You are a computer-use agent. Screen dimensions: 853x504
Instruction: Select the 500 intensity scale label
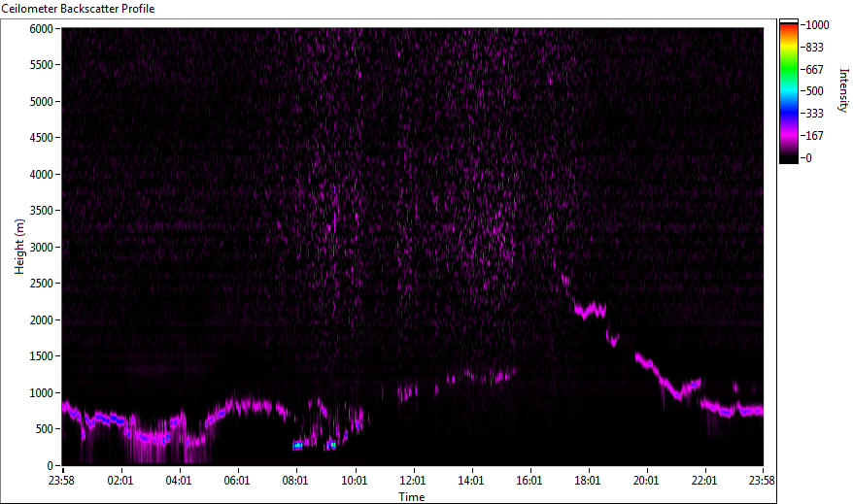pos(815,91)
